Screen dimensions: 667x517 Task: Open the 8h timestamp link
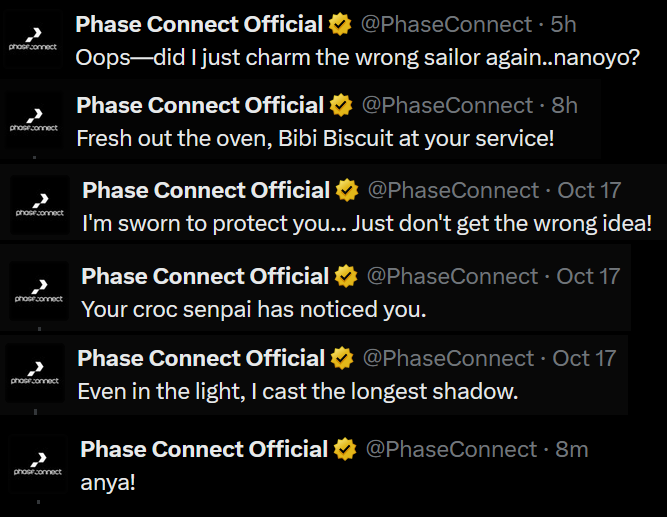[x=564, y=105]
